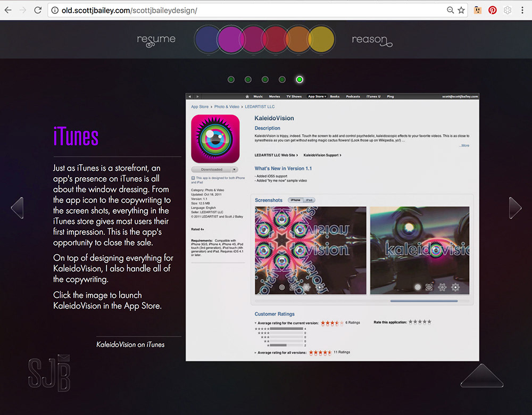Expand description with the More link
The height and width of the screenshot is (415, 532).
tap(464, 145)
